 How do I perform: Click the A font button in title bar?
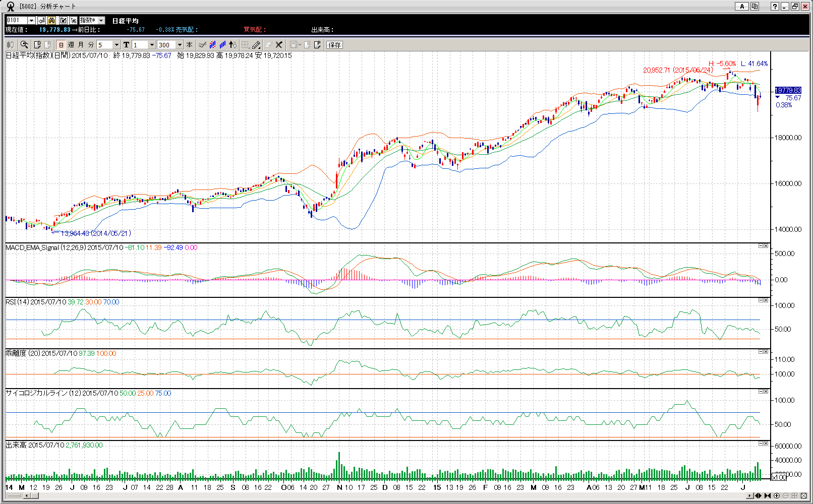click(x=741, y=6)
